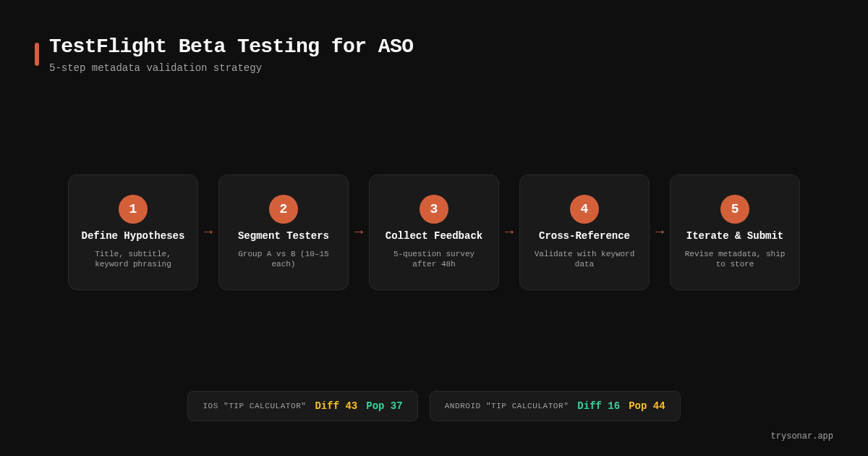Select the Define Hypotheses heading

click(x=133, y=236)
